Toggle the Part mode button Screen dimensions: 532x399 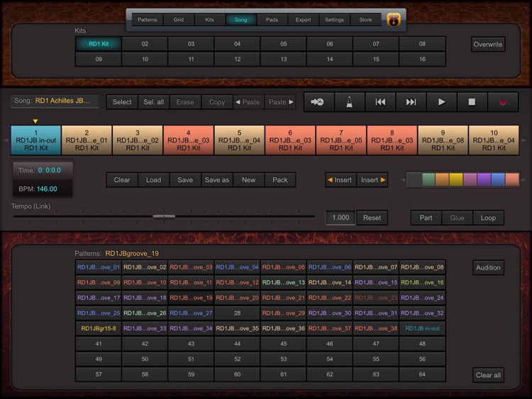(426, 218)
